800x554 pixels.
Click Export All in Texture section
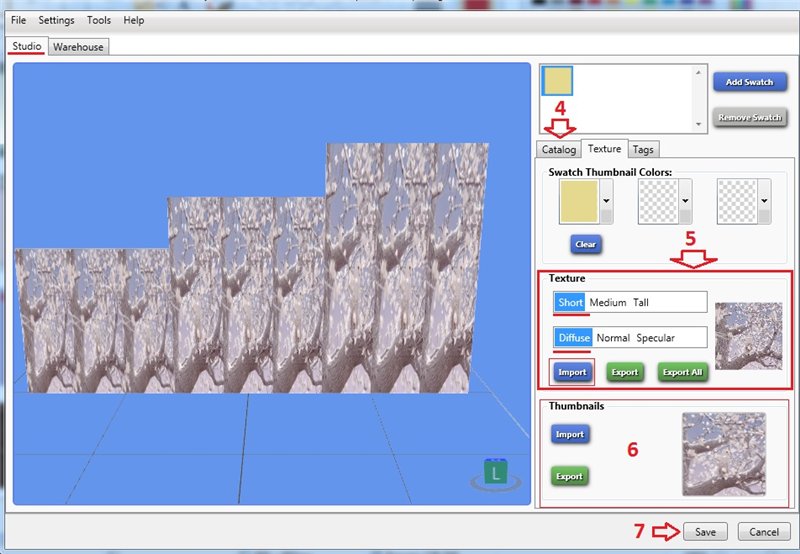tap(682, 372)
